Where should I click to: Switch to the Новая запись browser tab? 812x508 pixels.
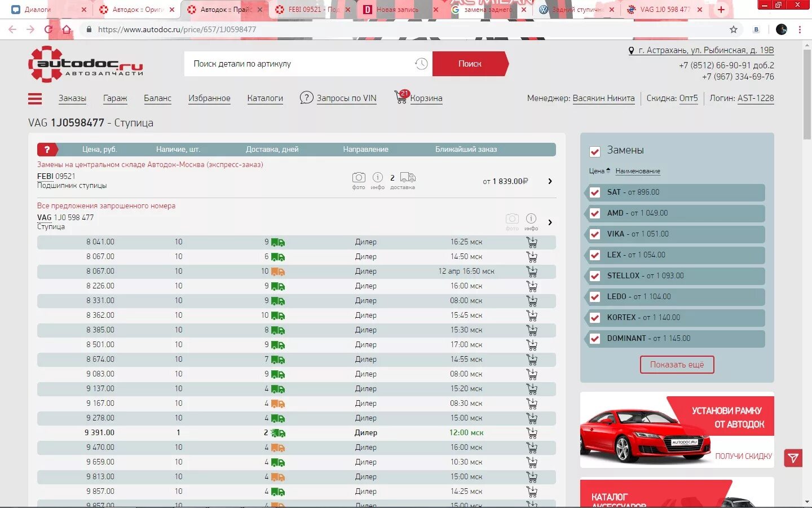tap(398, 10)
